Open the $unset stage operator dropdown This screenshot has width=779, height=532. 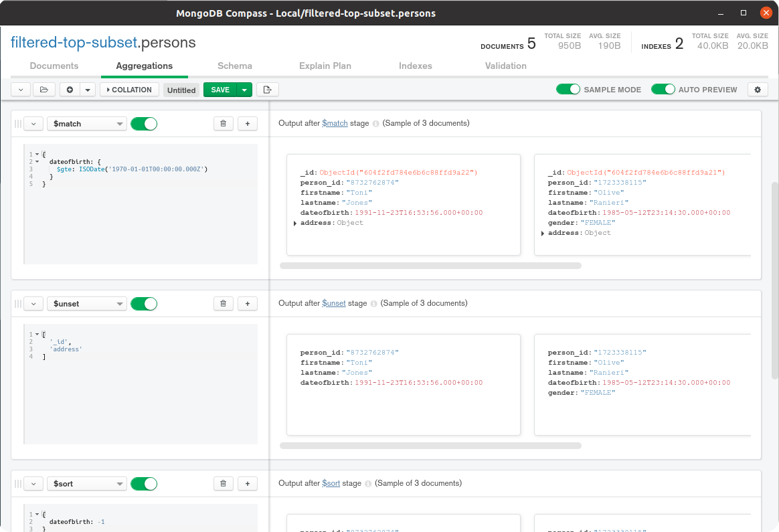[x=87, y=304]
